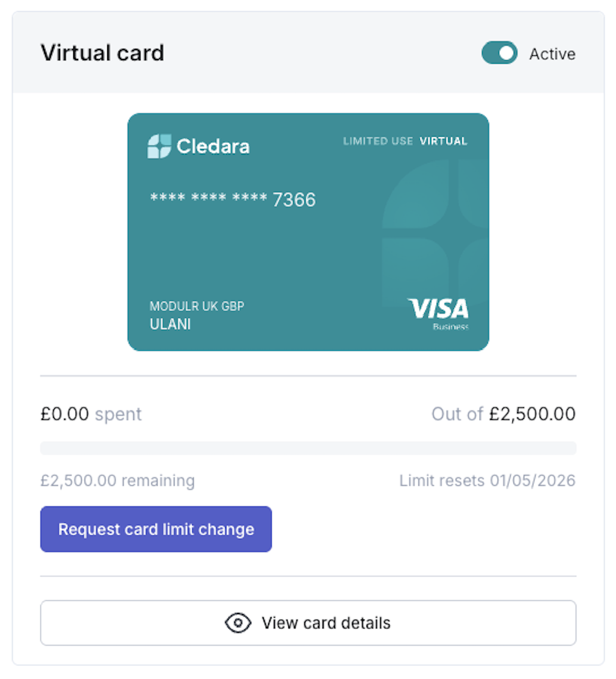The image size is (616, 679).
Task: Click the spending progress bar
Action: [308, 448]
